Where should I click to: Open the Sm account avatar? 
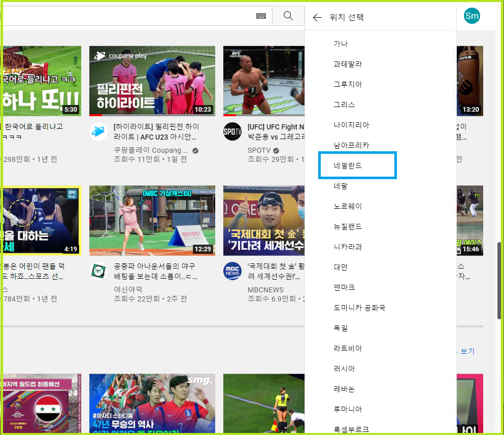click(472, 16)
